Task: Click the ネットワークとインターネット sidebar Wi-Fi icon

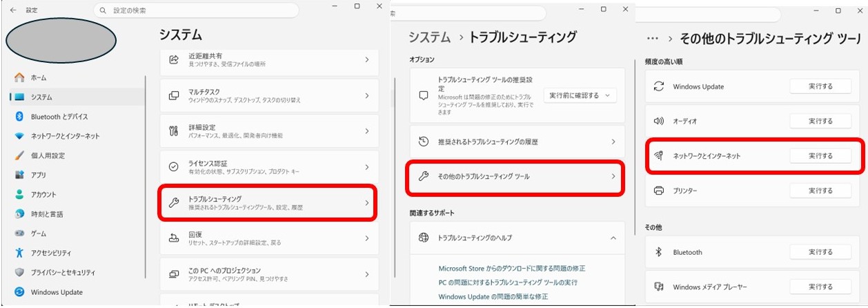Action: [x=19, y=136]
